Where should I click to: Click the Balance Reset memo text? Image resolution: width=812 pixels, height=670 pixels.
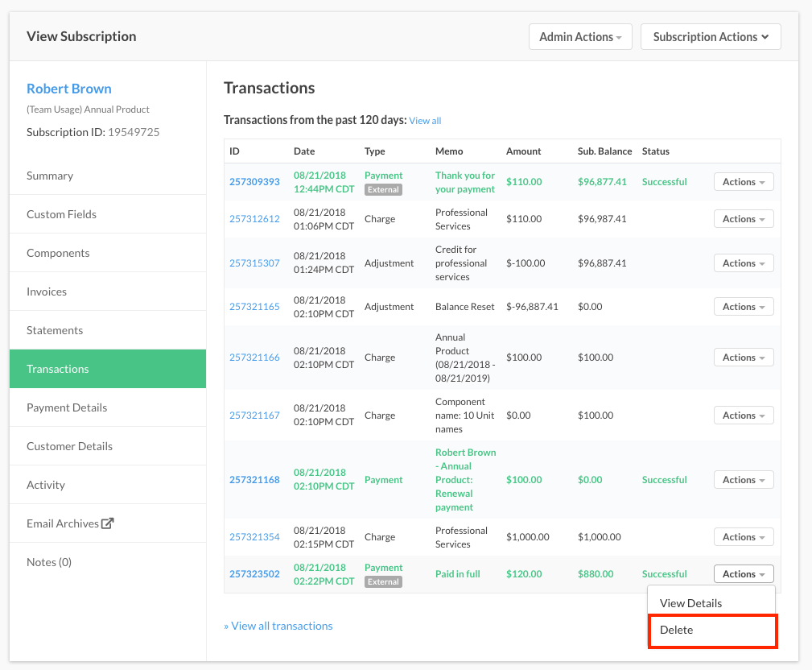click(x=465, y=307)
